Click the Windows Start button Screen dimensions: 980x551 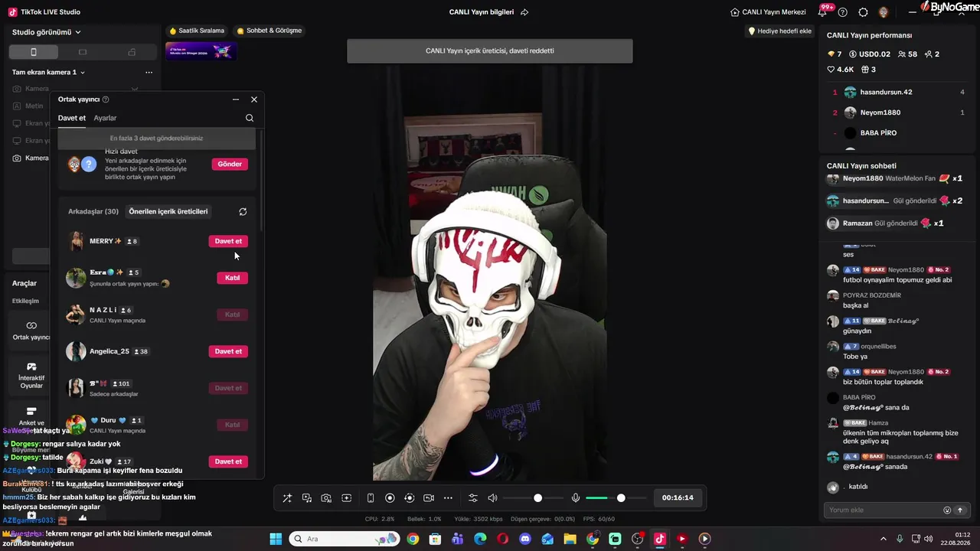click(x=276, y=539)
